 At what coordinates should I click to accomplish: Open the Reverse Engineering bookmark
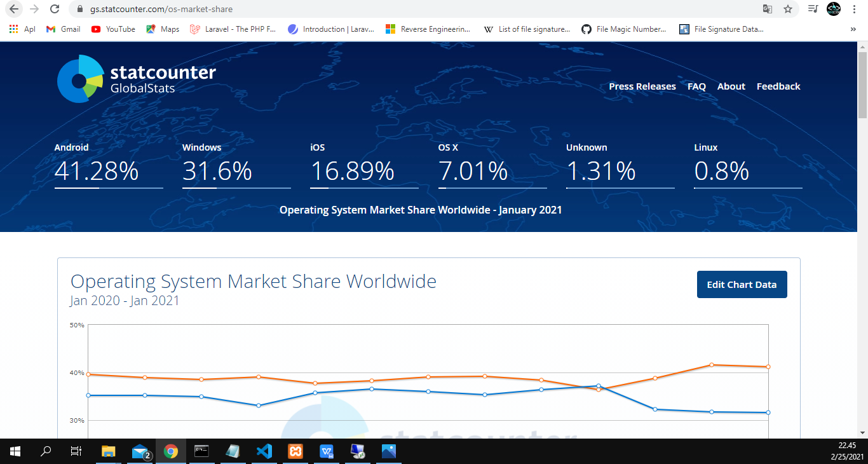pyautogui.click(x=428, y=29)
